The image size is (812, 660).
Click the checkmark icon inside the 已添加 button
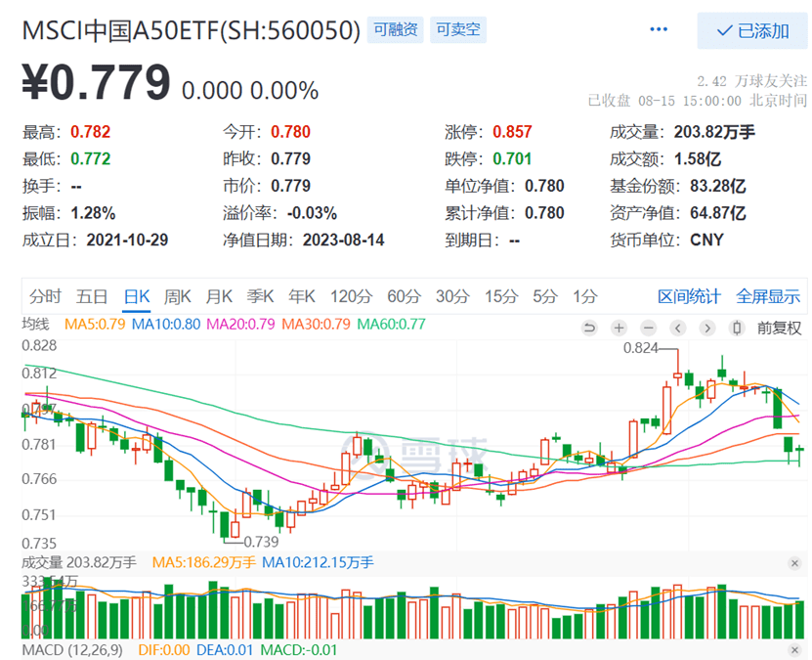[726, 30]
